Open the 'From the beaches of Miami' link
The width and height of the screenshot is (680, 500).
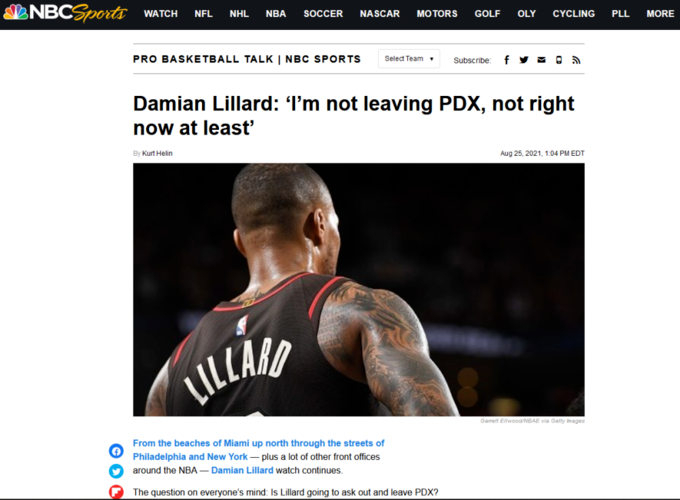coord(258,450)
